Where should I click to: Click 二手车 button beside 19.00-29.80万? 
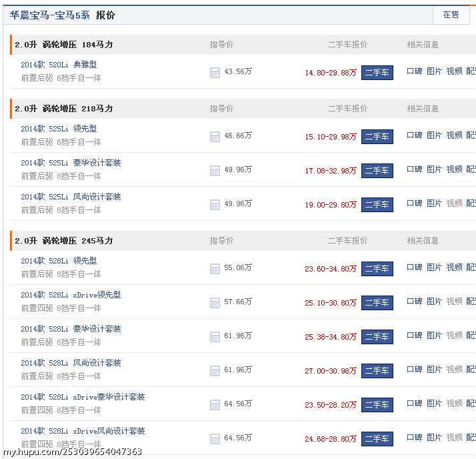pyautogui.click(x=377, y=205)
